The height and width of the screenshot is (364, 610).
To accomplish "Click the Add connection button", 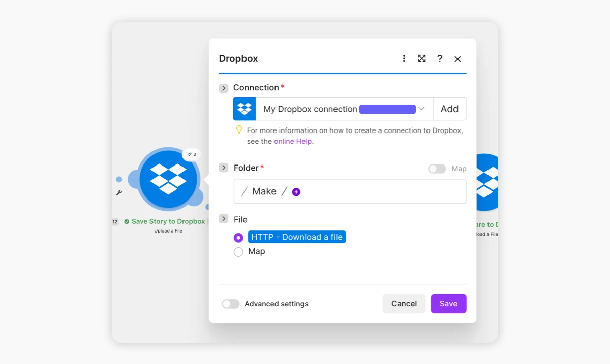I will [x=449, y=109].
